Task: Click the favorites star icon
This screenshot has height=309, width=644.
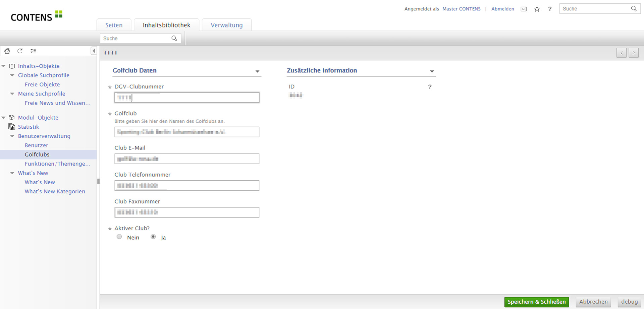Action: [x=537, y=9]
